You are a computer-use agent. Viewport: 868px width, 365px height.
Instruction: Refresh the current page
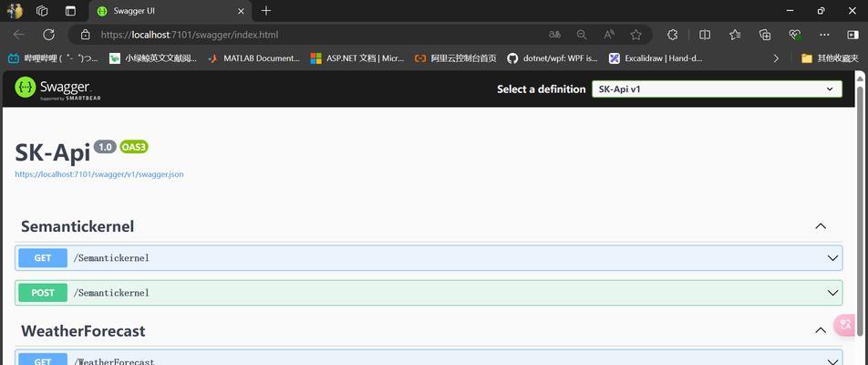[x=48, y=35]
